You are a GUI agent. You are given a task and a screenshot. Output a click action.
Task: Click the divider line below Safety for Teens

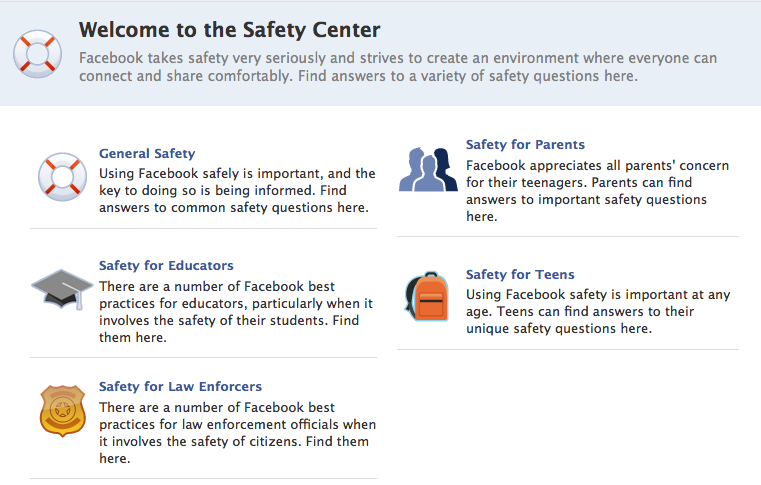click(x=568, y=349)
